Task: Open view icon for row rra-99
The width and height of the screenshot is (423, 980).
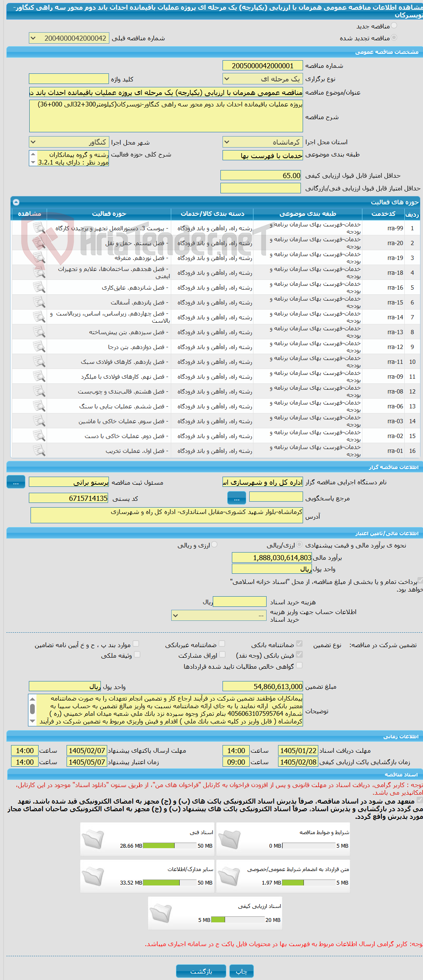Action: click(x=39, y=228)
